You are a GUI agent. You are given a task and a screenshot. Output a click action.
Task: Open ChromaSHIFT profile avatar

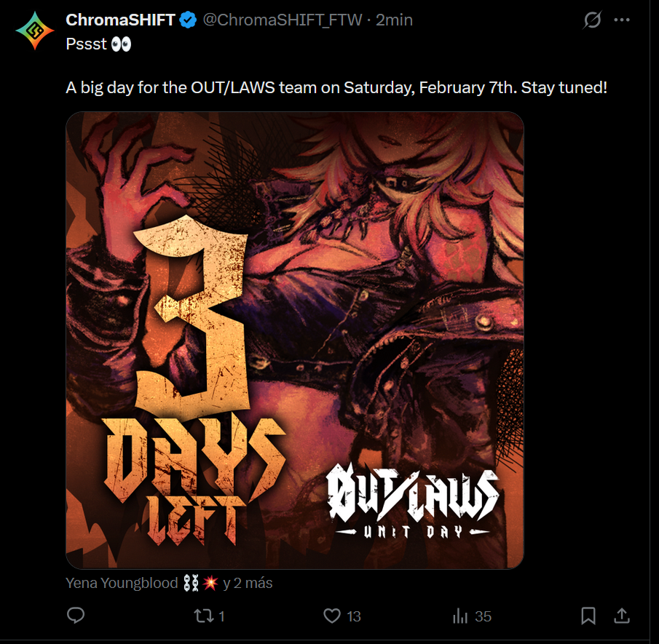(35, 31)
